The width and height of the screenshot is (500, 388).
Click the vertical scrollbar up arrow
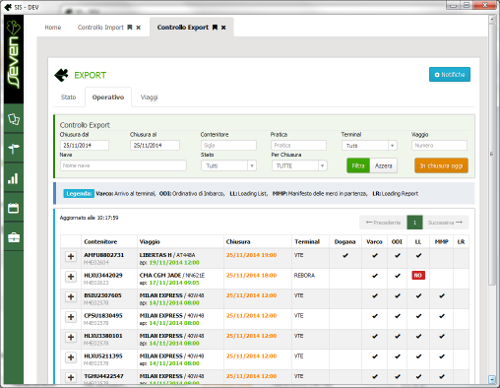pos(492,19)
